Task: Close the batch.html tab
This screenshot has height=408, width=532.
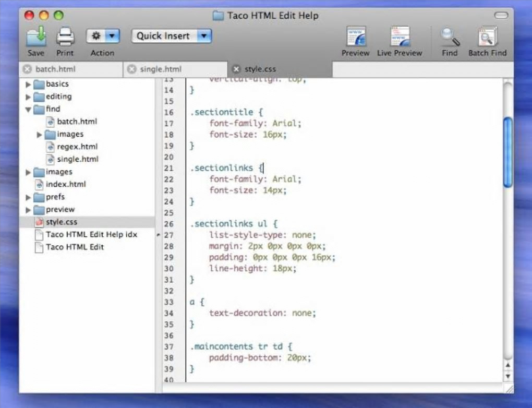Action: pos(27,69)
